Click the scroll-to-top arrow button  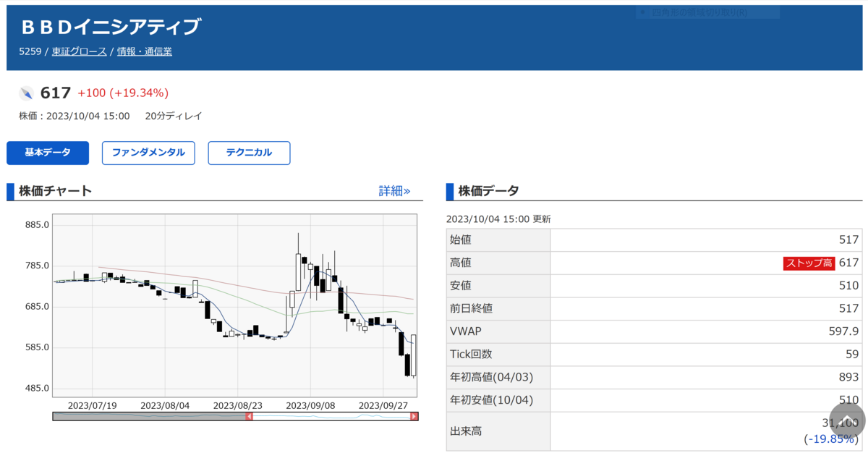pyautogui.click(x=847, y=421)
